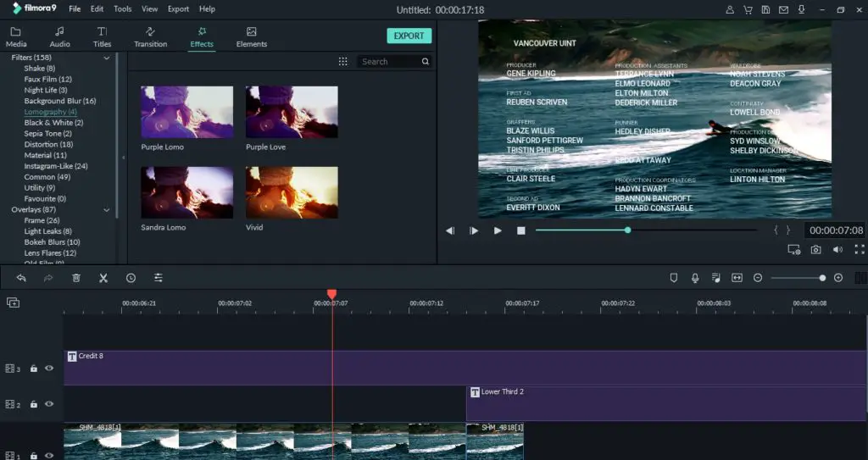The height and width of the screenshot is (460, 868).
Task: Open the File menu
Action: coord(75,8)
